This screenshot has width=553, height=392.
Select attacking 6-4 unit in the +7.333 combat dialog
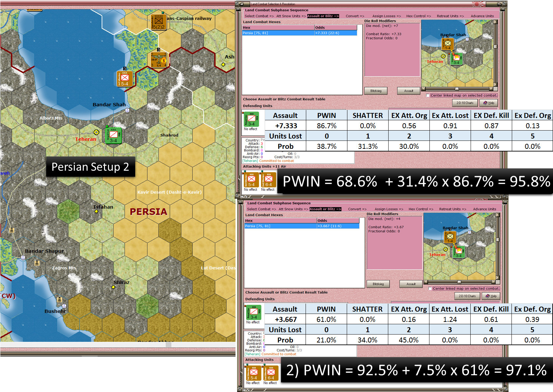point(268,180)
